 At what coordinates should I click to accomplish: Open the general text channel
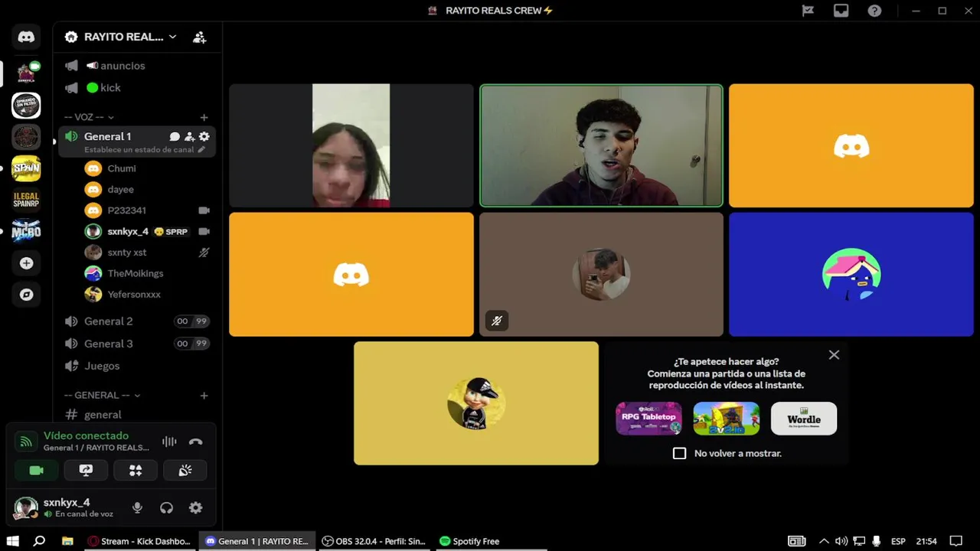pyautogui.click(x=138, y=415)
